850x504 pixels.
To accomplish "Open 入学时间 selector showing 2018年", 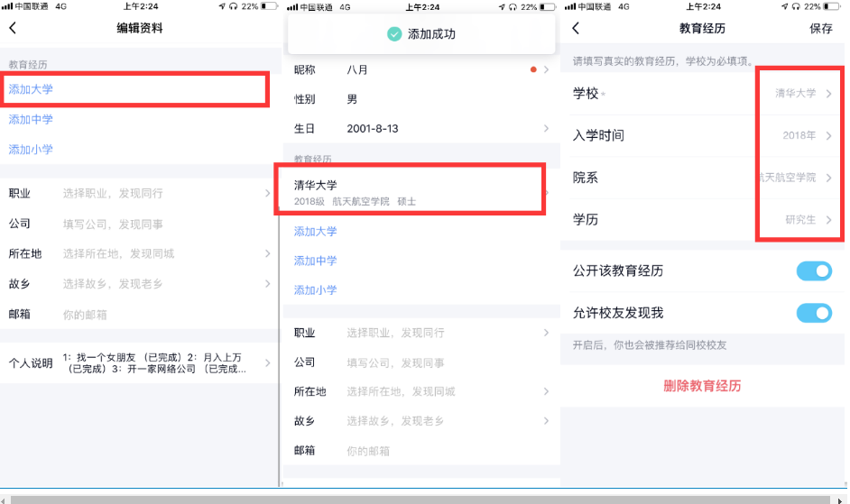I will [x=703, y=135].
